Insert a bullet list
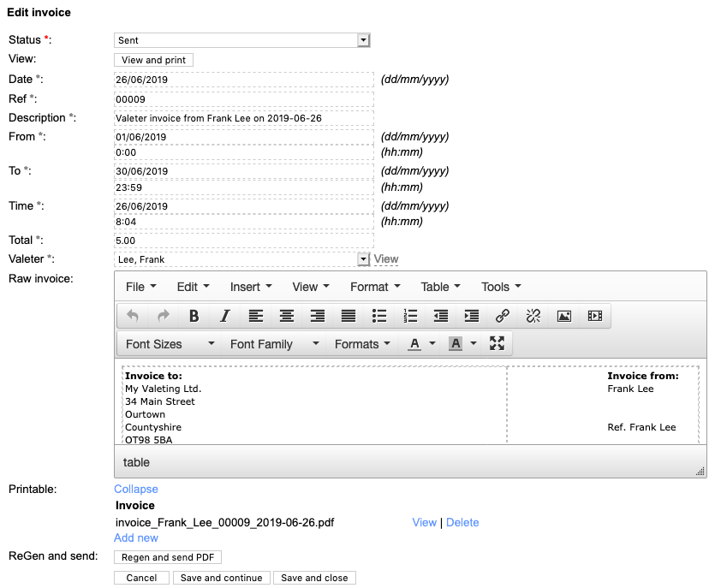Screen dimensions: 715x588 379,316
